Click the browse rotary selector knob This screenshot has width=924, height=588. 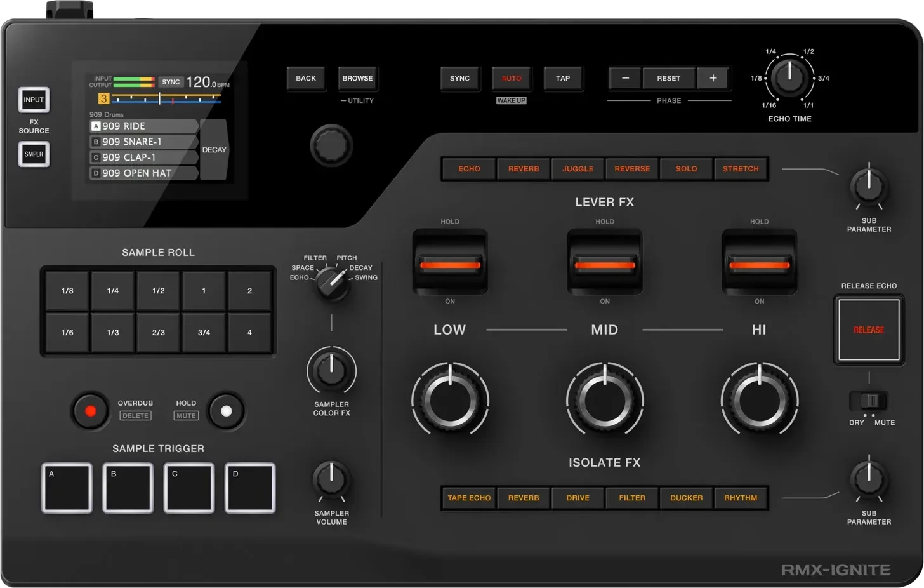(331, 145)
